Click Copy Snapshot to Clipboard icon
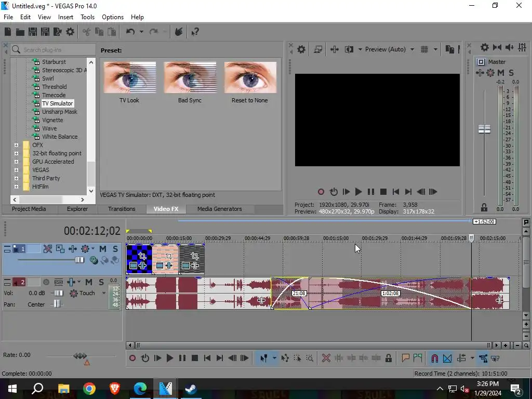The width and height of the screenshot is (532, 399). [x=449, y=49]
